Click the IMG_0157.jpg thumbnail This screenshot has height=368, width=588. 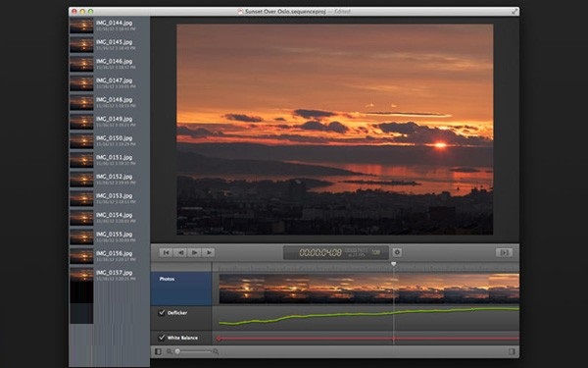click(x=81, y=275)
